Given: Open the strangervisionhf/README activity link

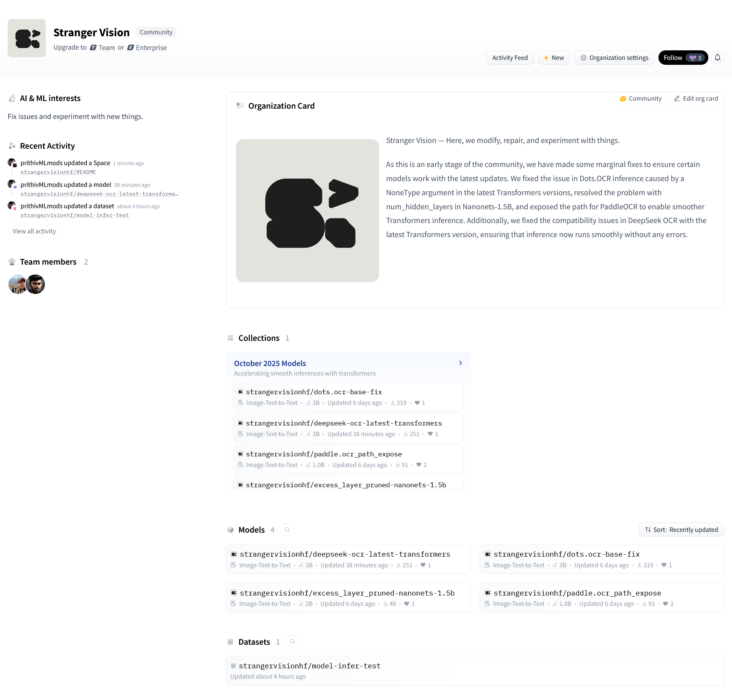Looking at the screenshot, I should [x=58, y=172].
